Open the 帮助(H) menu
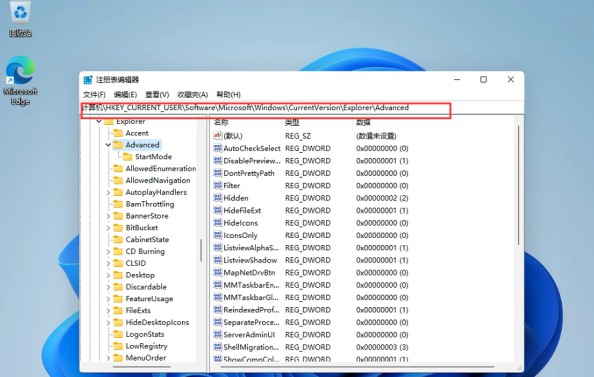 coord(228,94)
